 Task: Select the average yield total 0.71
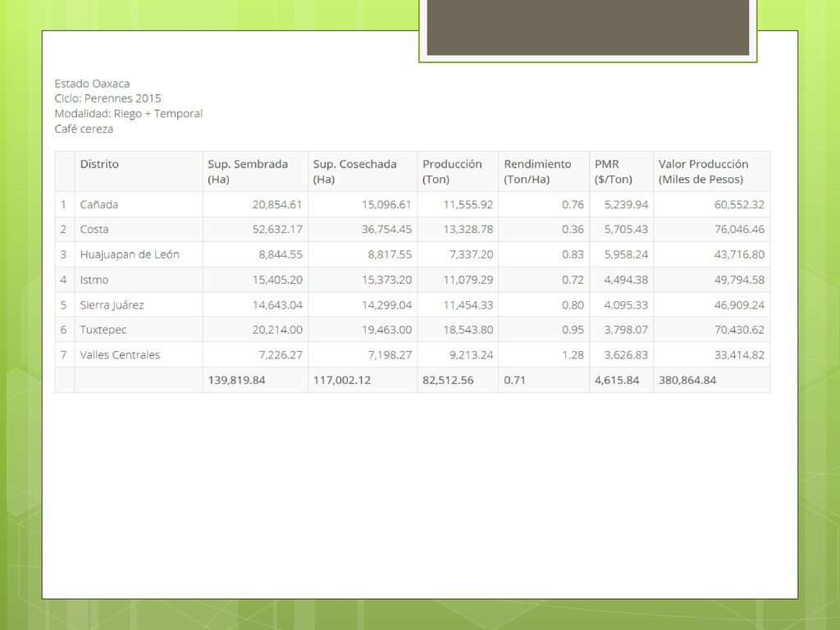(515, 380)
